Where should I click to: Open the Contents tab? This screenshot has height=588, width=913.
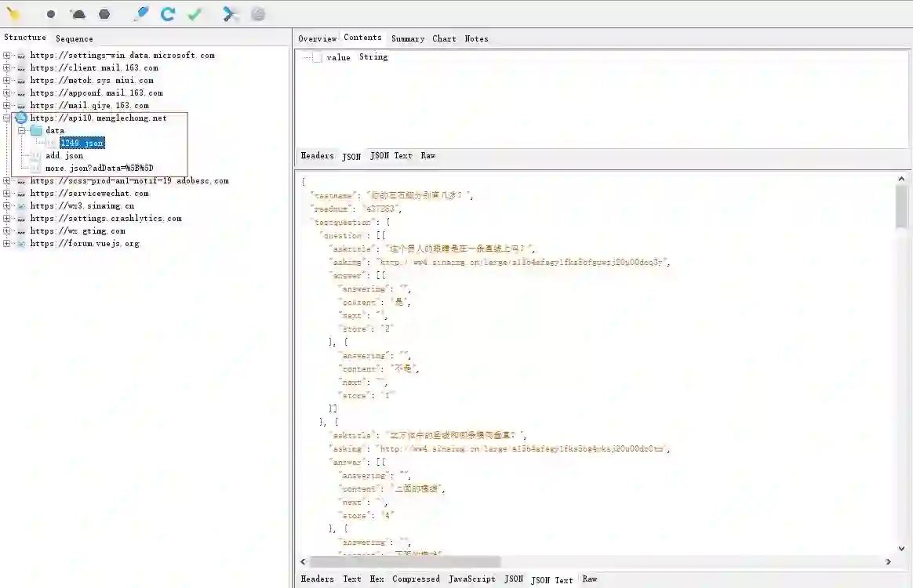(362, 38)
